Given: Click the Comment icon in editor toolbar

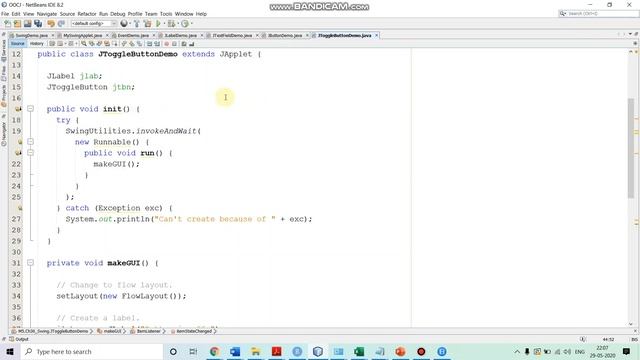Looking at the screenshot, I should tap(184, 44).
